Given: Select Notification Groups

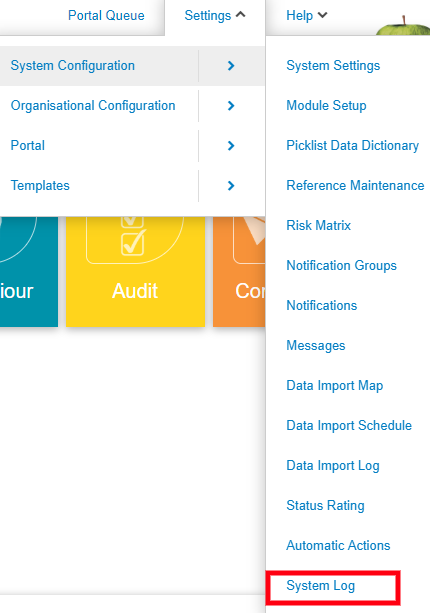Looking at the screenshot, I should point(342,266).
